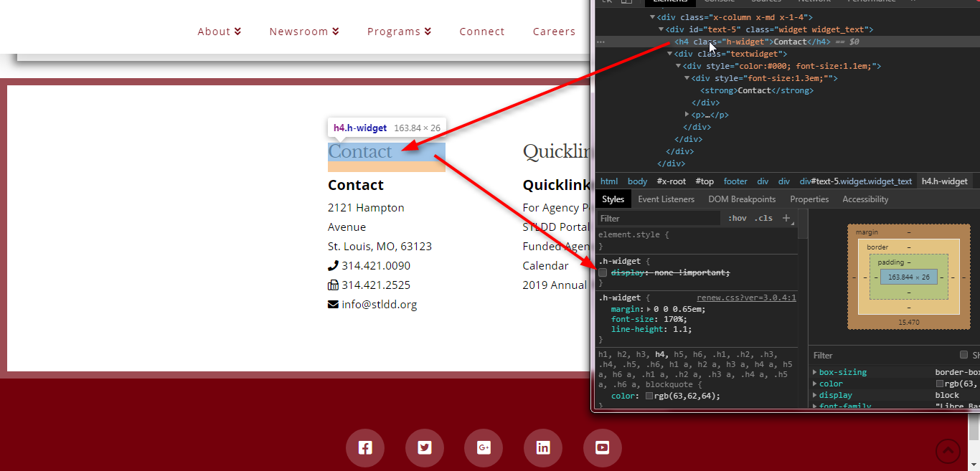Select #top in the breadcrumb bar
Viewport: 980px width, 471px height.
coord(705,181)
